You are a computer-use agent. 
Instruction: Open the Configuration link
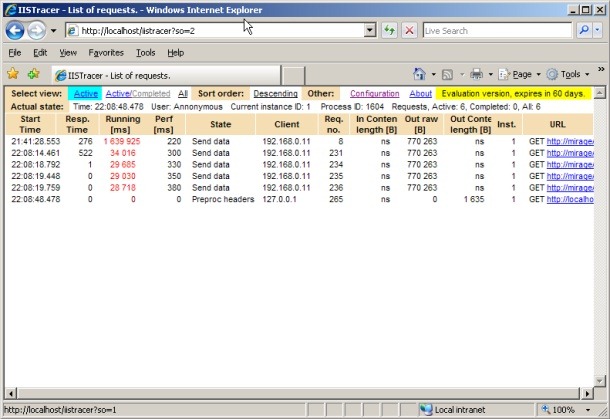375,93
